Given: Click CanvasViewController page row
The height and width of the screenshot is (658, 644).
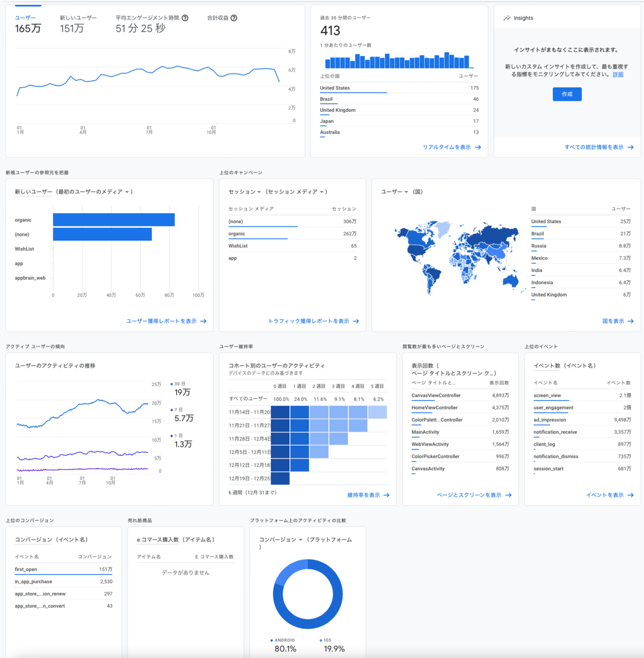Looking at the screenshot, I should tap(460, 395).
